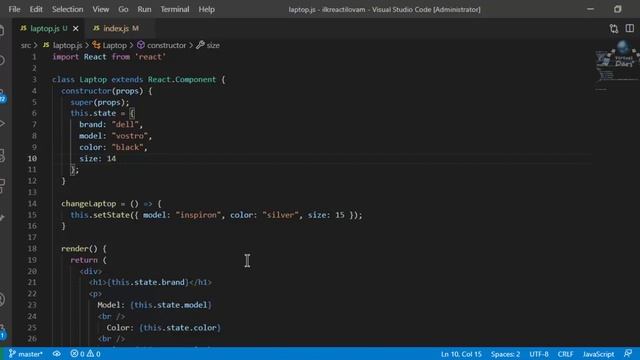Change the CRLF end-of-line setting
The height and width of the screenshot is (360, 640).
coord(565,354)
